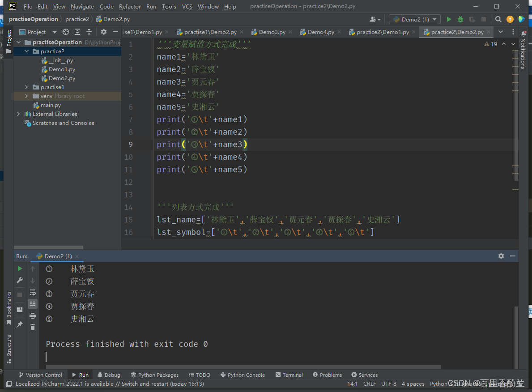532x392 pixels.
Task: Toggle tool window bars icon at bottom left
Action: pos(9,384)
